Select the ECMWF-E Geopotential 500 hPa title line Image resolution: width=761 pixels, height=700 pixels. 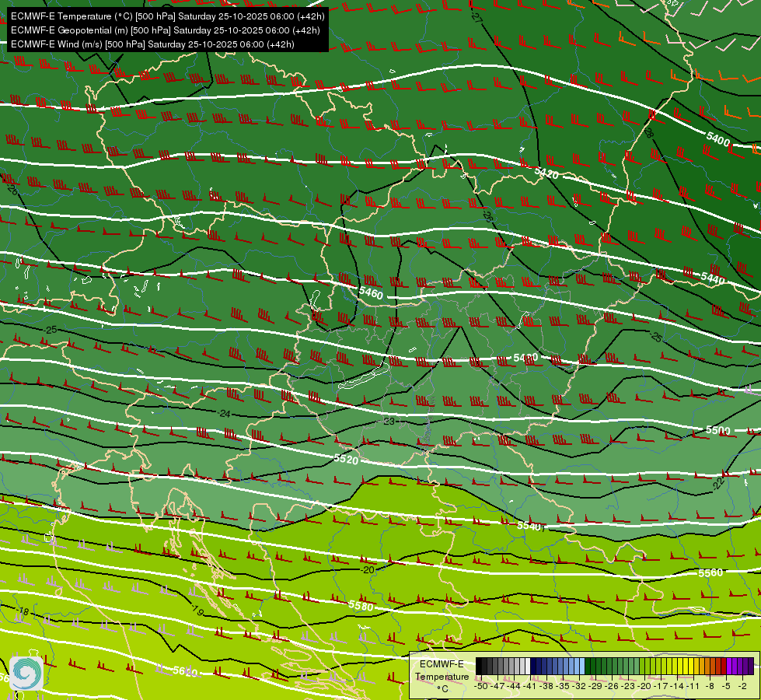(166, 30)
